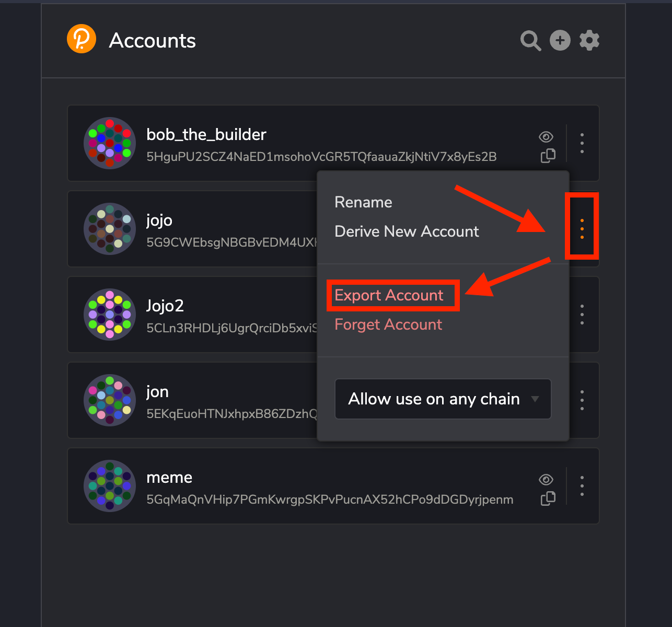The height and width of the screenshot is (627, 672).
Task: Open the bob_the_builder three-dot menu
Action: 582,143
